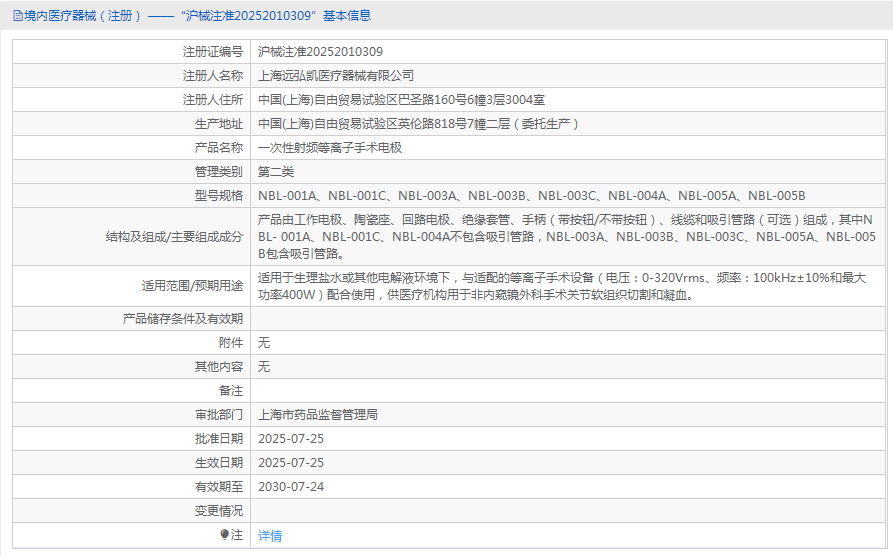This screenshot has height=557, width=893.
Task: Select address 巴圣路160号6幢3层3004室
Action: click(471, 100)
